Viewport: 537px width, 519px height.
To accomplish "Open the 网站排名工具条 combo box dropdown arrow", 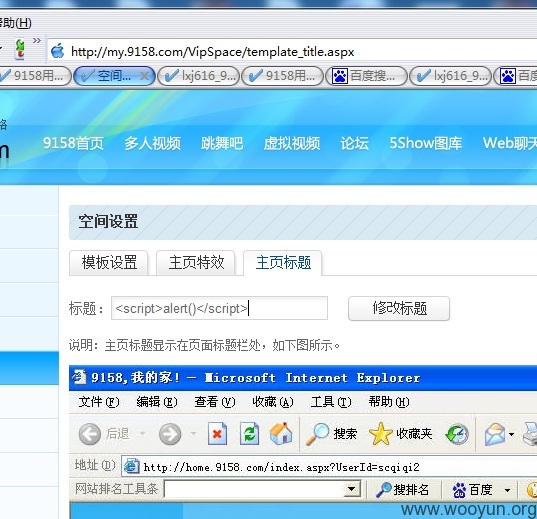I will [351, 489].
